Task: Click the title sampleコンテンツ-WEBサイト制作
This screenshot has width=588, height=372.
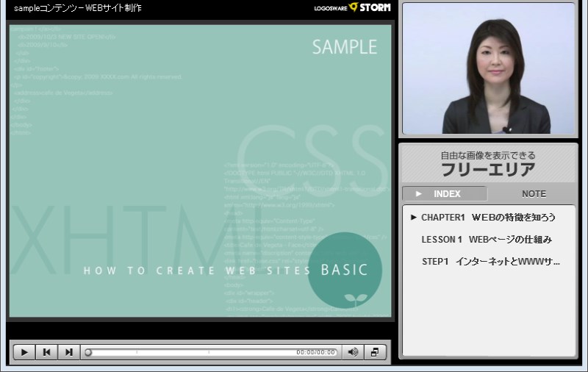Action: tap(78, 8)
